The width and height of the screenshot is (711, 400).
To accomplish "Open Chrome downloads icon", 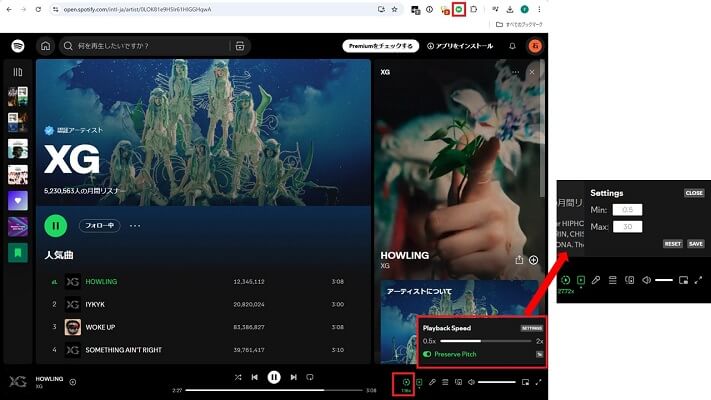I will (x=510, y=9).
